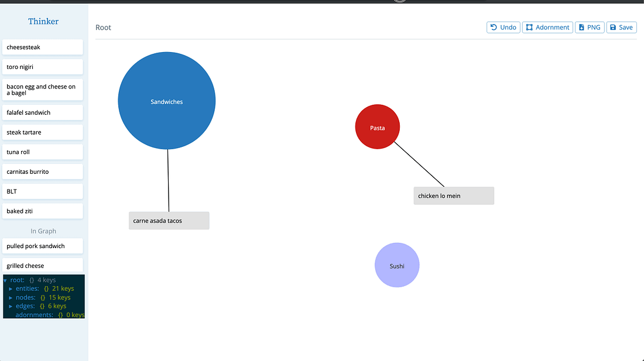
Task: Click the carne asada tacos node
Action: tap(169, 221)
